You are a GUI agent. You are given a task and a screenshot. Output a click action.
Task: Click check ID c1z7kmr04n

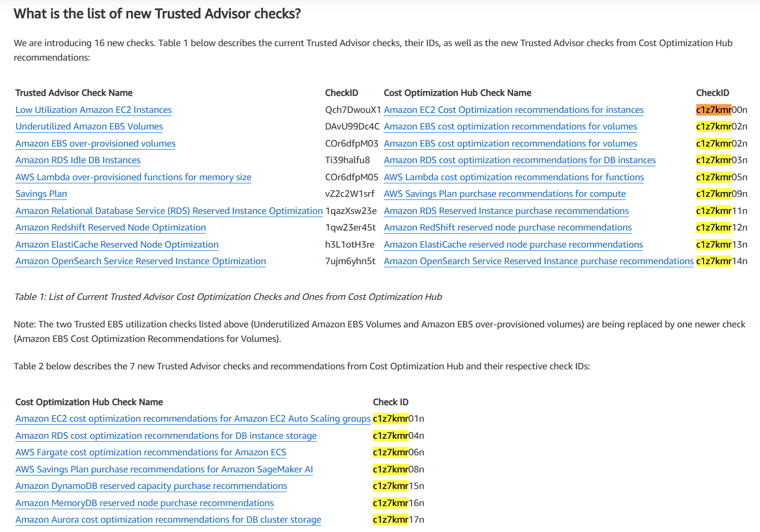point(399,436)
